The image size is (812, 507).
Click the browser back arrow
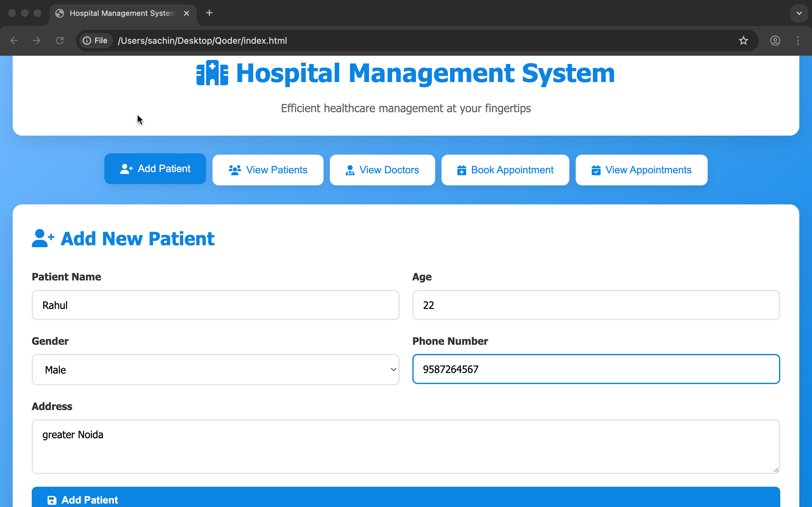(x=14, y=41)
